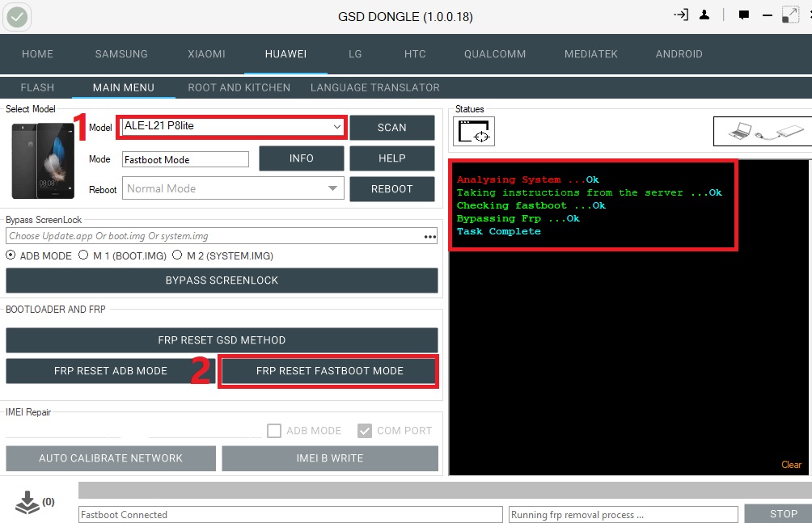Image resolution: width=812 pixels, height=523 pixels.
Task: Click the resize window icon
Action: [x=790, y=15]
